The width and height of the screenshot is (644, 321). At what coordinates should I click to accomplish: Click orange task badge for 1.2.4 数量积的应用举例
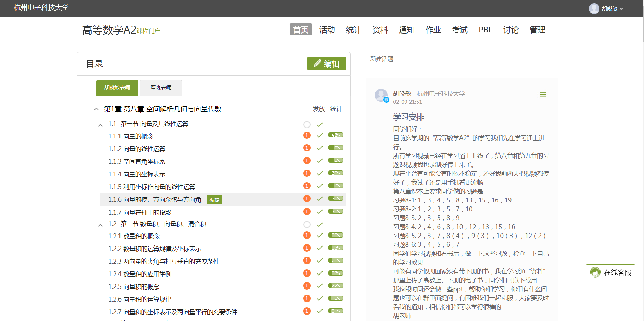[x=307, y=273]
